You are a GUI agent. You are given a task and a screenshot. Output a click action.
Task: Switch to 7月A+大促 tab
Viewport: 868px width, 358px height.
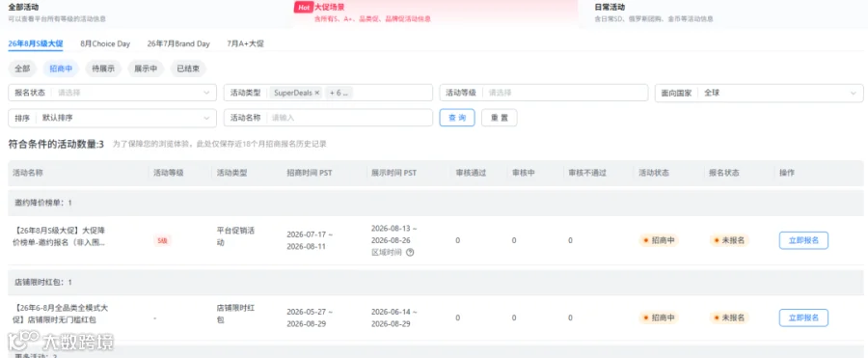245,43
